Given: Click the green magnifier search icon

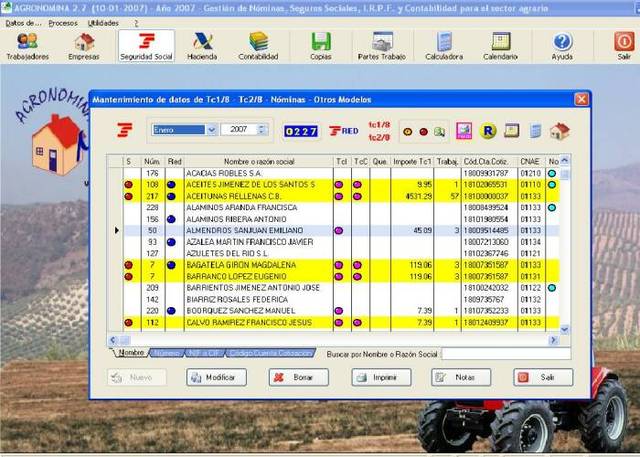Looking at the screenshot, I should tap(440, 132).
